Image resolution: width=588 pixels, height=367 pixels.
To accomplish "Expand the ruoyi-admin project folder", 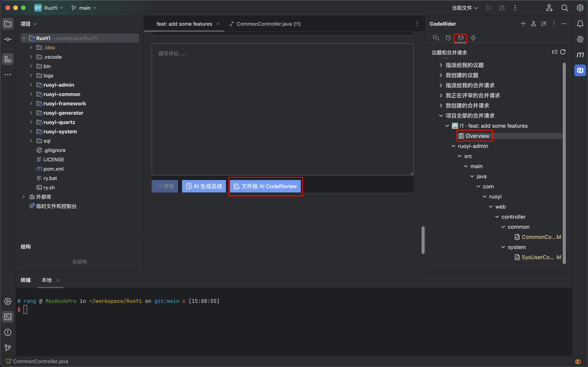I will pyautogui.click(x=31, y=85).
